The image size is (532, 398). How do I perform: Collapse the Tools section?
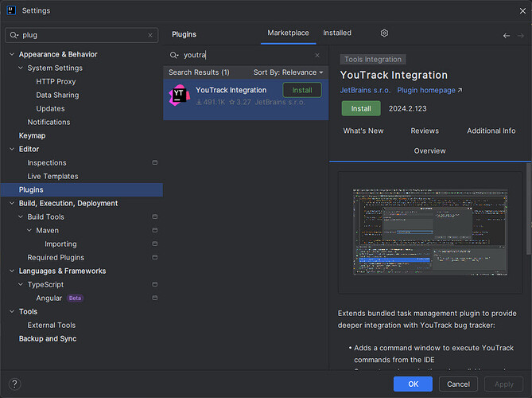12,311
